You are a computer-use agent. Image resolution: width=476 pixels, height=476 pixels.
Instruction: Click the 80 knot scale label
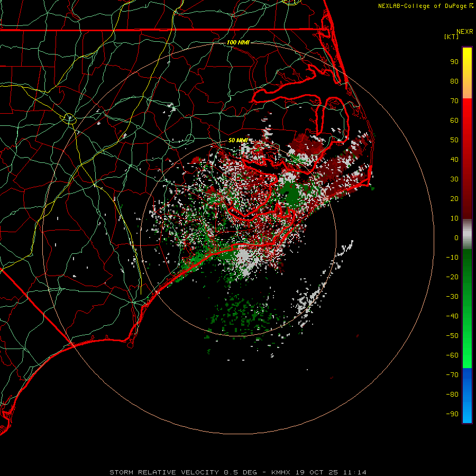(454, 81)
